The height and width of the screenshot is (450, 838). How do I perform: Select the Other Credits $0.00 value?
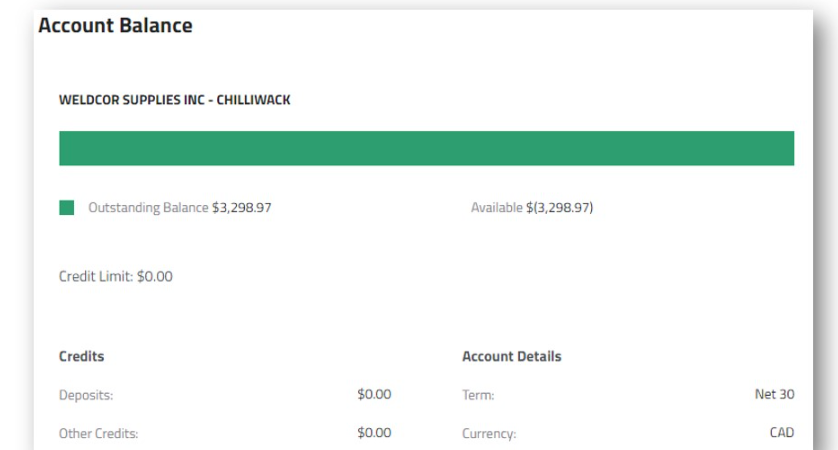point(374,433)
